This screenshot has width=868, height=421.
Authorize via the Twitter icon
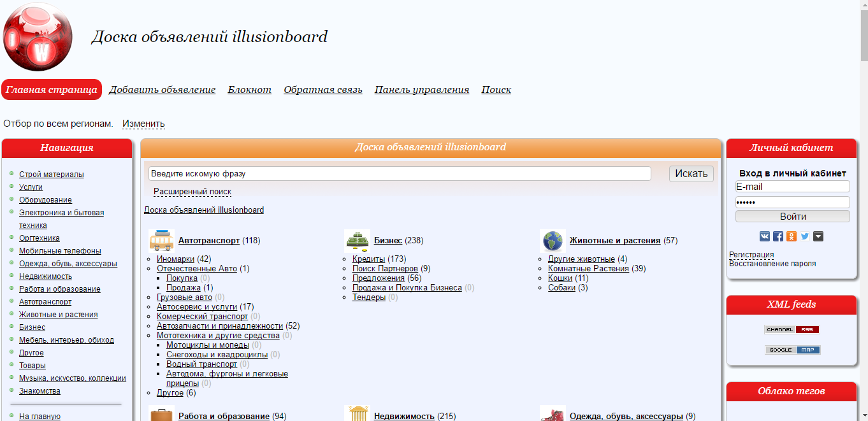coord(804,236)
